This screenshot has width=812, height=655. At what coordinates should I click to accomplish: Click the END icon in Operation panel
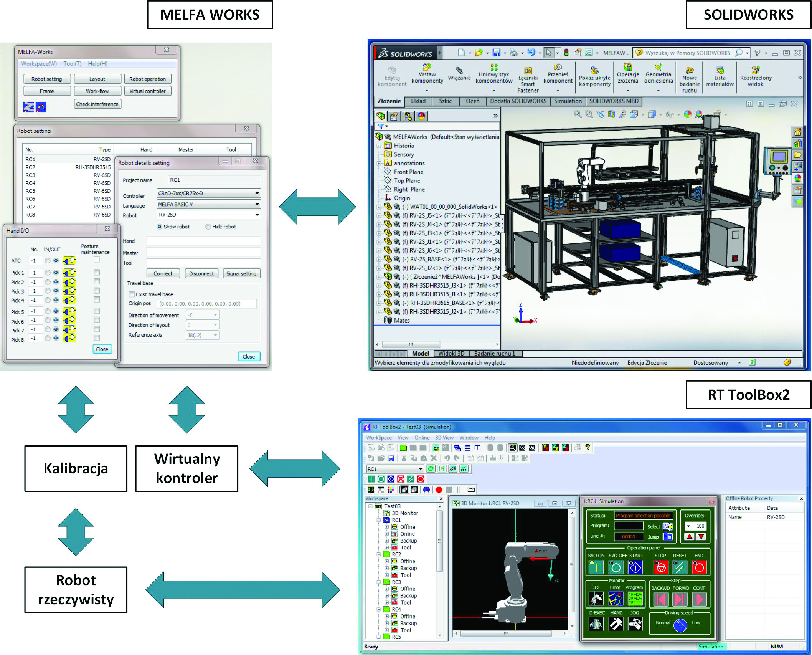coord(699,567)
